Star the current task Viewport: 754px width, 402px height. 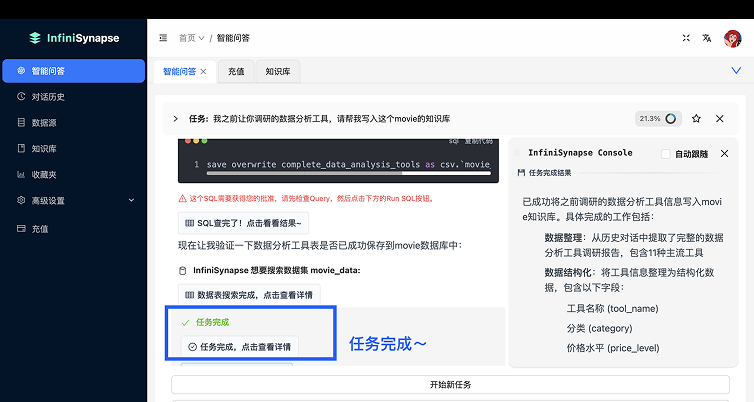point(696,118)
